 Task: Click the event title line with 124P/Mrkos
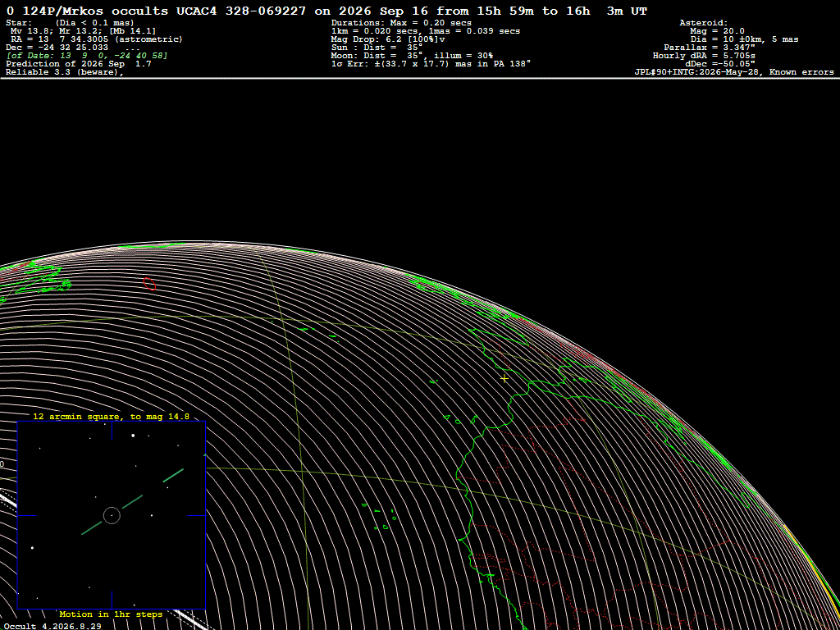pyautogui.click(x=326, y=11)
